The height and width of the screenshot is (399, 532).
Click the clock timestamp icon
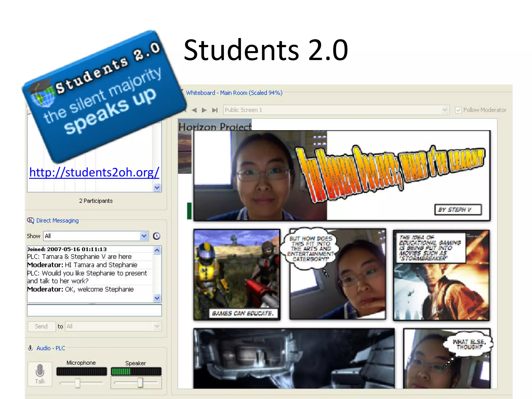pyautogui.click(x=157, y=236)
